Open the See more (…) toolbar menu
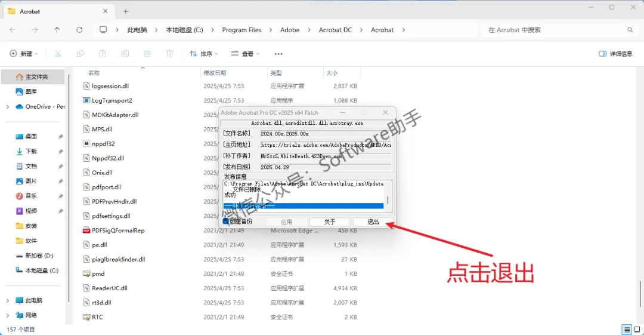Viewport: 644px width, 335px height. pos(278,54)
